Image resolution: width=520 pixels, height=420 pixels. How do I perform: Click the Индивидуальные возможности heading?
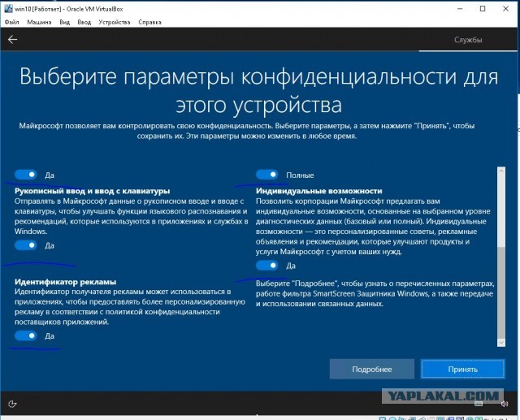[319, 191]
